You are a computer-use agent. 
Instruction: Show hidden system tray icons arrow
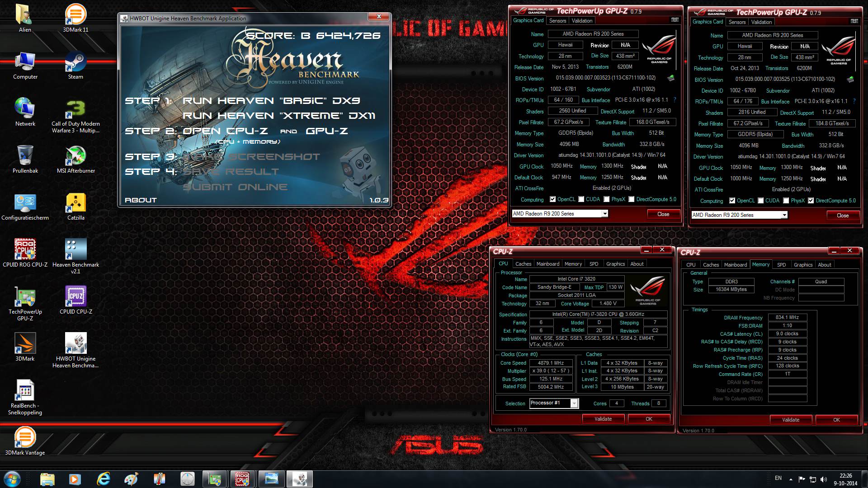pyautogui.click(x=791, y=479)
